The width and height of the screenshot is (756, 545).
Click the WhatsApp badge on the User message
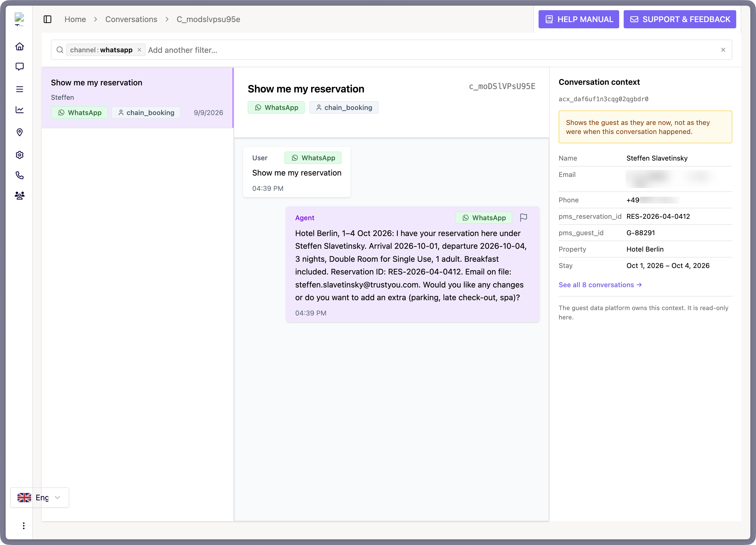coord(313,158)
